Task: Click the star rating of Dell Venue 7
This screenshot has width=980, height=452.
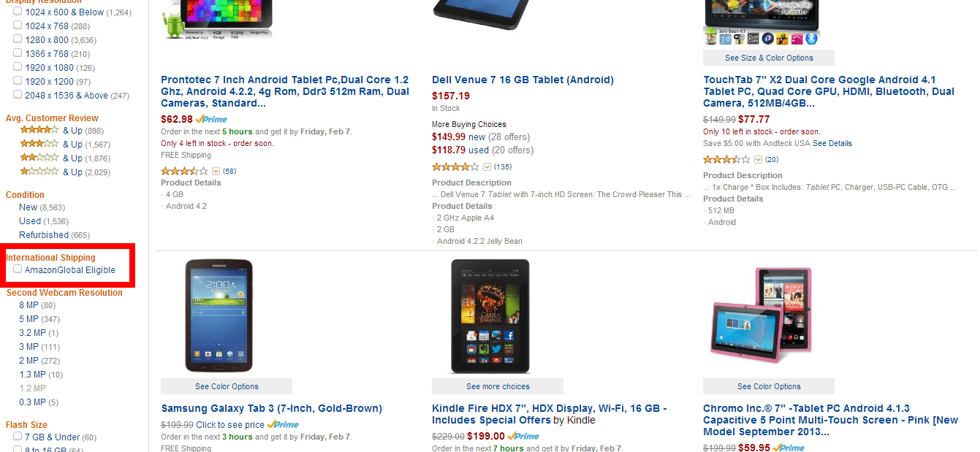Action: pyautogui.click(x=455, y=166)
